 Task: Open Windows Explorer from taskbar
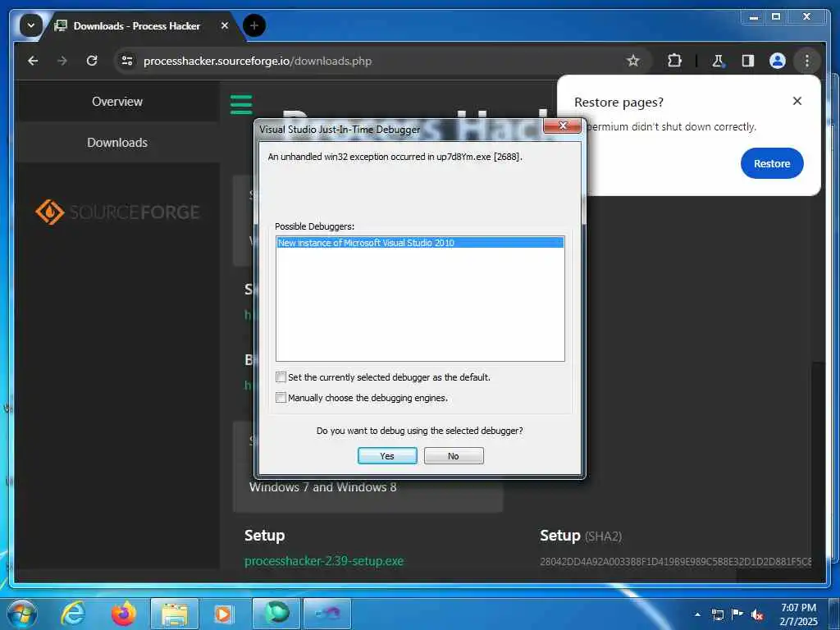click(x=175, y=614)
